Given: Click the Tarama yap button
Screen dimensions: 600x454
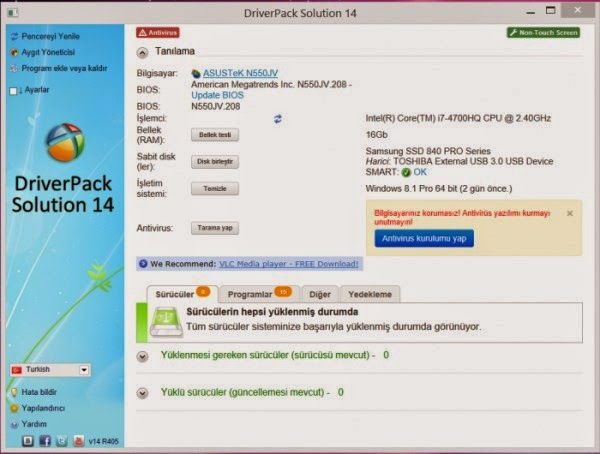Looking at the screenshot, I should point(215,228).
